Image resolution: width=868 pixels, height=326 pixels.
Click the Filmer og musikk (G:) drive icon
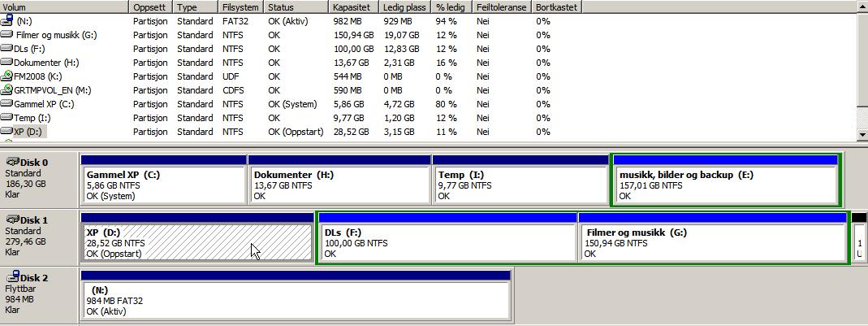tap(6, 35)
